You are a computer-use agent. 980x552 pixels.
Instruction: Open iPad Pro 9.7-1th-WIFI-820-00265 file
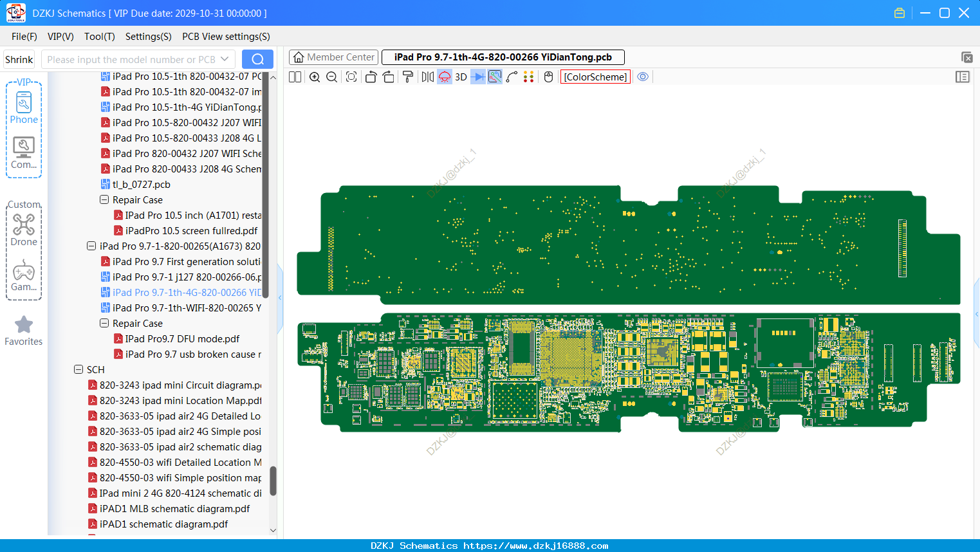coord(187,308)
